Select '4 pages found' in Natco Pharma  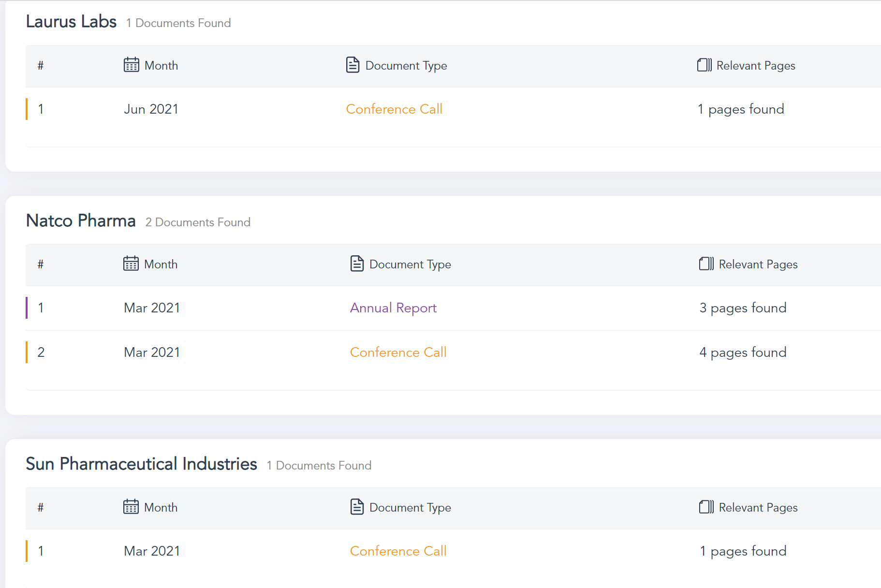[x=743, y=353]
